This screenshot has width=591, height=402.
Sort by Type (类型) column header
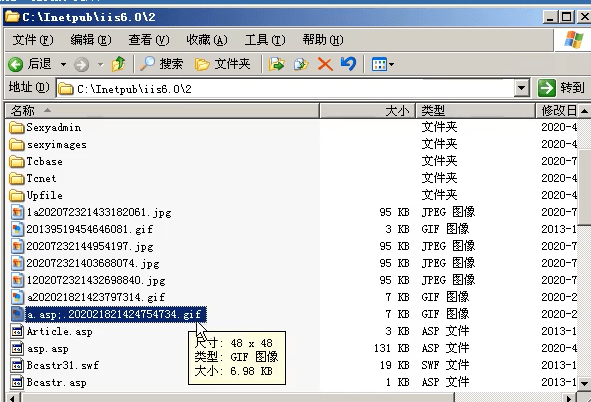476,111
